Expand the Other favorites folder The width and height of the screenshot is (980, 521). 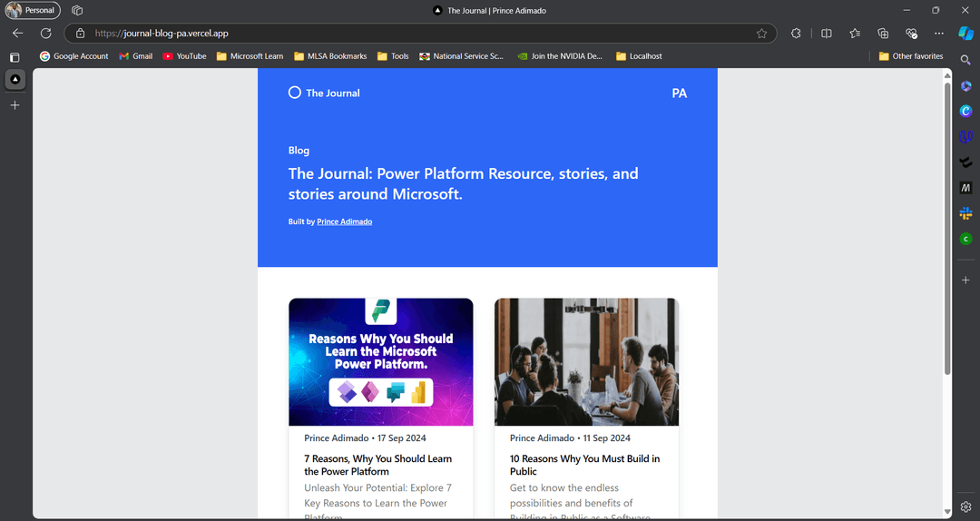coord(911,56)
